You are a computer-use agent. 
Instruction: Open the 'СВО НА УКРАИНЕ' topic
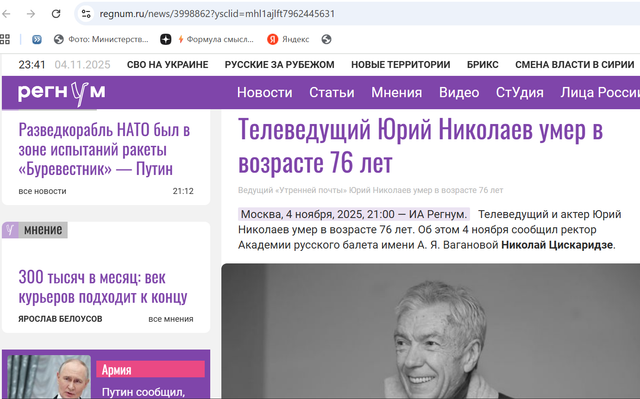click(x=167, y=65)
